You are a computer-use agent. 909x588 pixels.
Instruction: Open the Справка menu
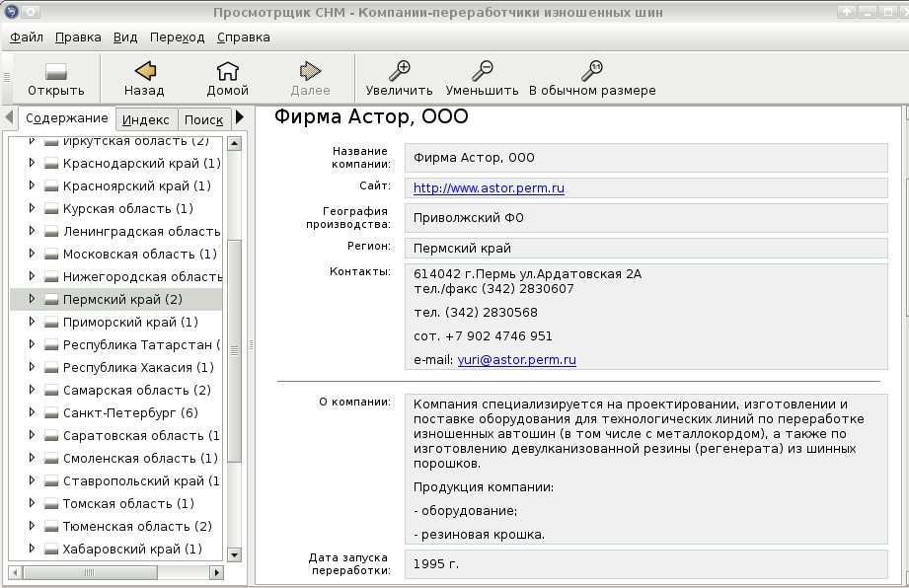pos(244,37)
